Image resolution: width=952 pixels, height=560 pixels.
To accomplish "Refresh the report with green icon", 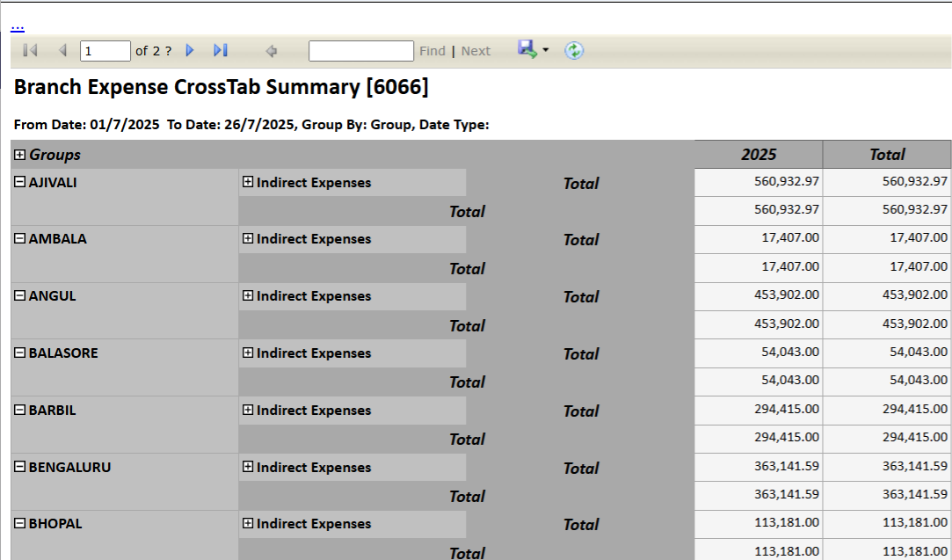I will point(574,50).
